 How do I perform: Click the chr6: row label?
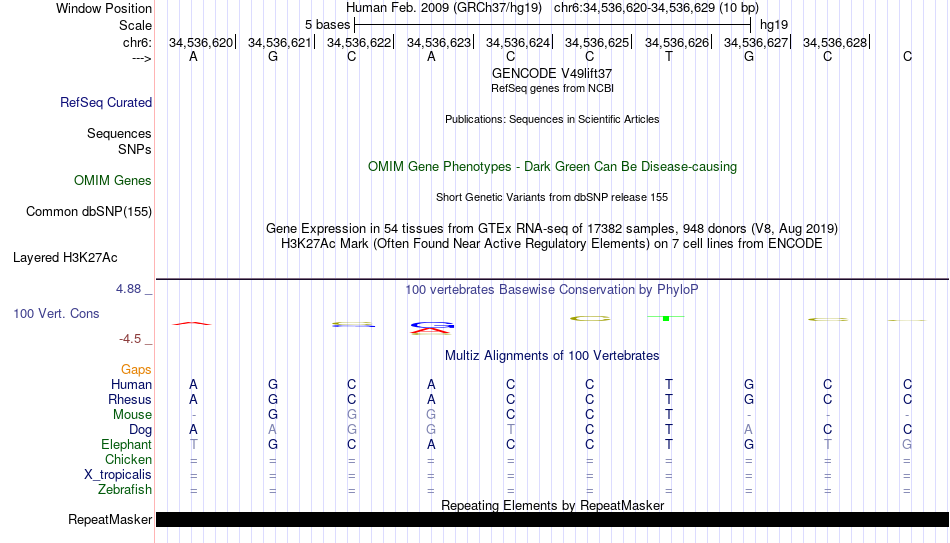[138, 42]
